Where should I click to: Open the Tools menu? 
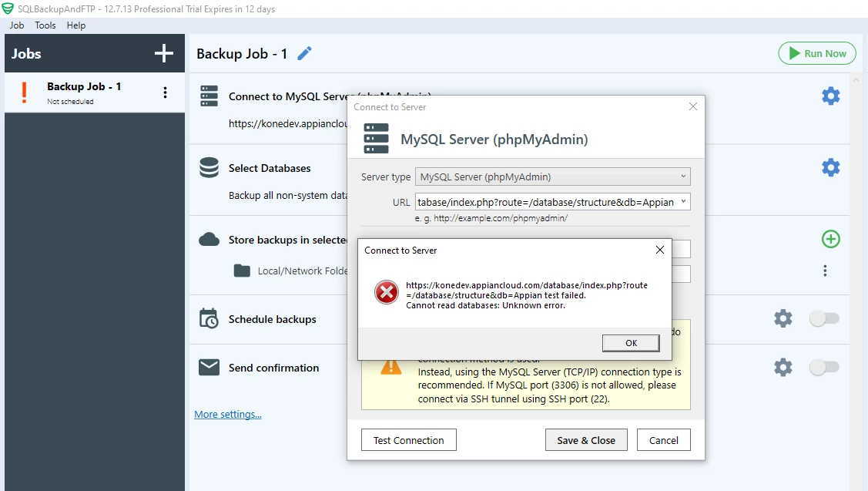(x=45, y=25)
